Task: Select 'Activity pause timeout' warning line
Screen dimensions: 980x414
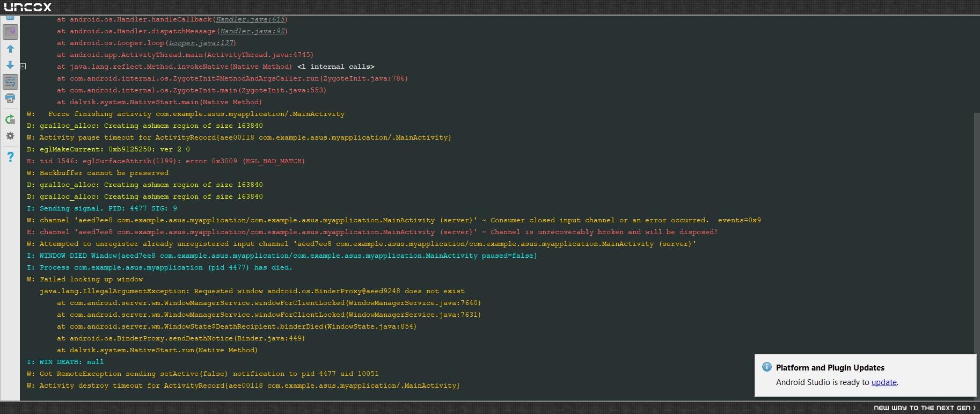Action: pyautogui.click(x=239, y=137)
